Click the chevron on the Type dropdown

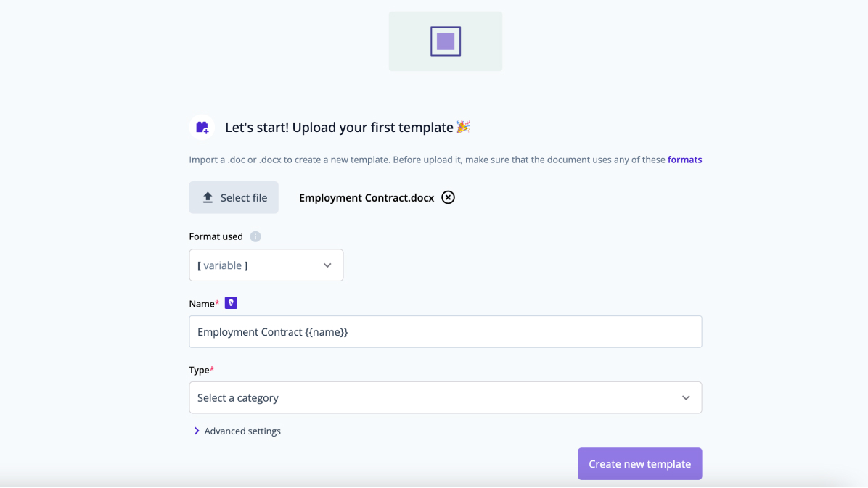coord(685,397)
